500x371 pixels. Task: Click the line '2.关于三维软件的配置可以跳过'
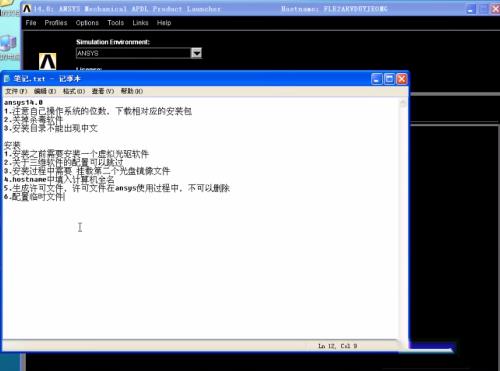pyautogui.click(x=64, y=162)
